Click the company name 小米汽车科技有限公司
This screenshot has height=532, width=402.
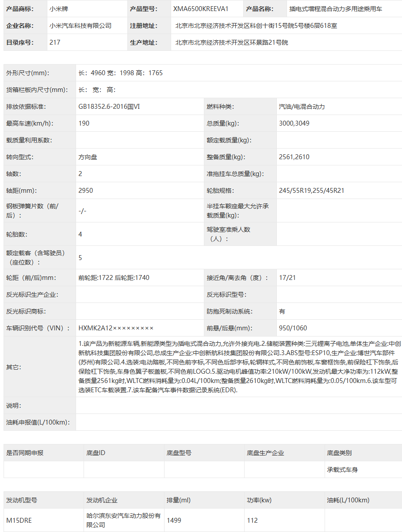coord(80,26)
